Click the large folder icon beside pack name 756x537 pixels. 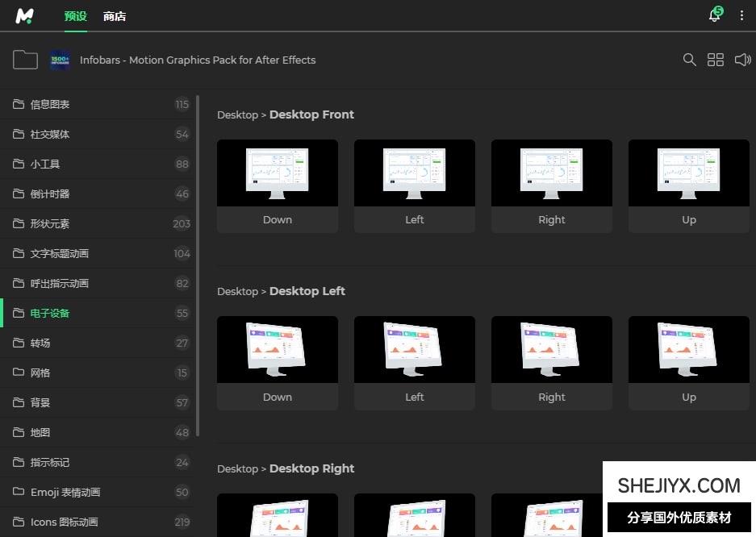[25, 60]
